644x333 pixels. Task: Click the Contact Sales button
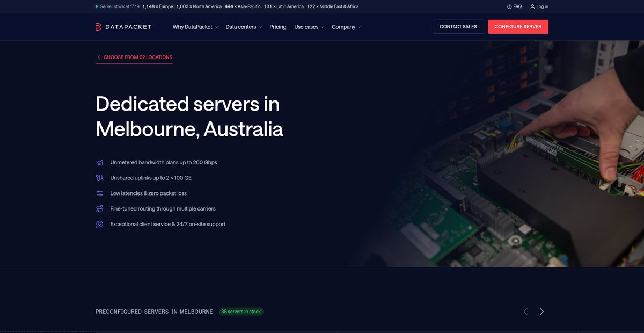pyautogui.click(x=458, y=27)
